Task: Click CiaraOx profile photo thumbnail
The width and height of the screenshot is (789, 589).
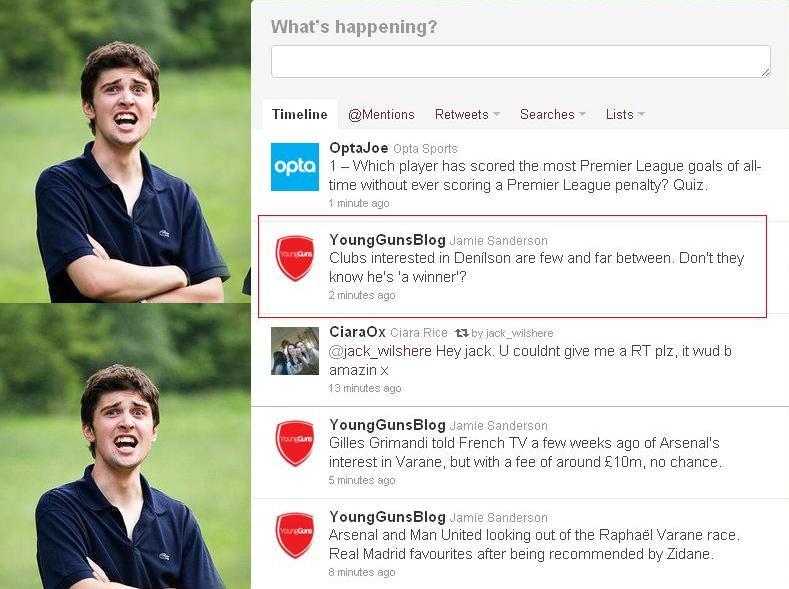Action: [x=295, y=351]
